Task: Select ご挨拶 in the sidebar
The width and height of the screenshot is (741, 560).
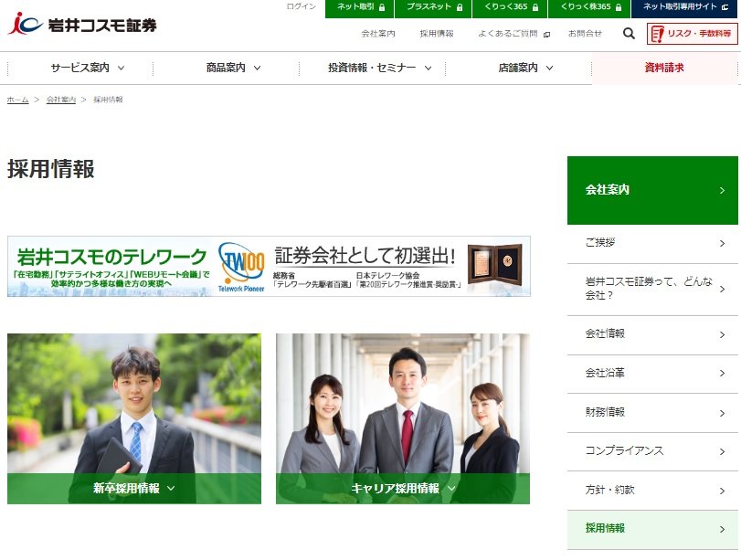Action: [x=652, y=243]
